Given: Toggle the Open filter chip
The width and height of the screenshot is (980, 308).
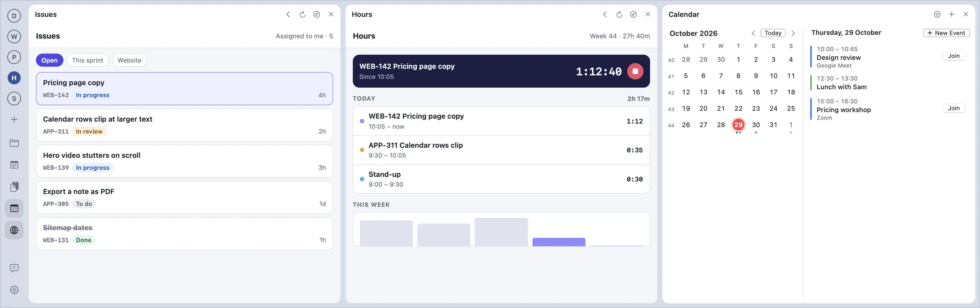Looking at the screenshot, I should click(49, 60).
